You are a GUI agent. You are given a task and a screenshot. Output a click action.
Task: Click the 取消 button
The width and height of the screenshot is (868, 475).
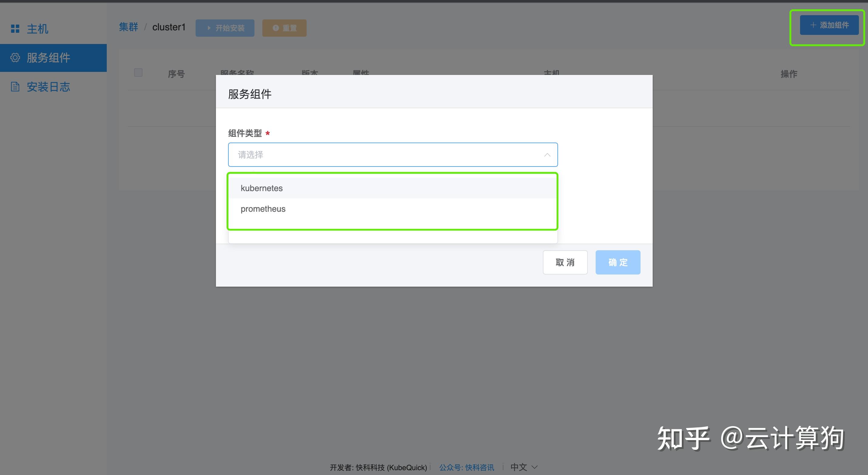click(x=565, y=262)
